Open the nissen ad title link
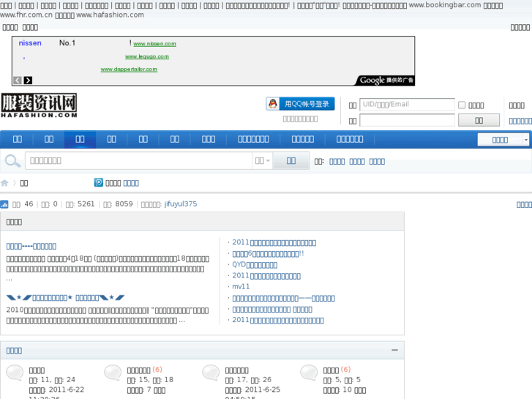Screen dimensions: 532x399 [x=30, y=43]
